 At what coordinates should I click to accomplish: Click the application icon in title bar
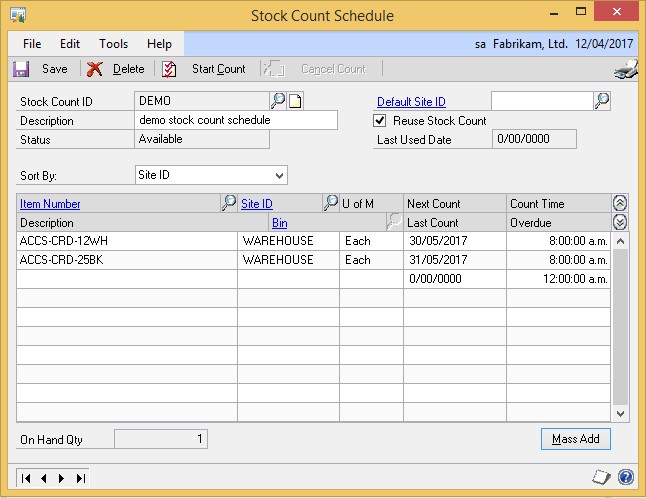coord(19,16)
